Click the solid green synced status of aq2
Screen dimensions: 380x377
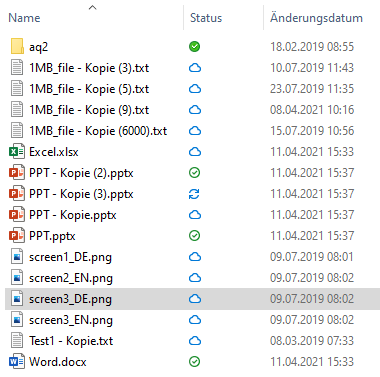click(x=195, y=46)
